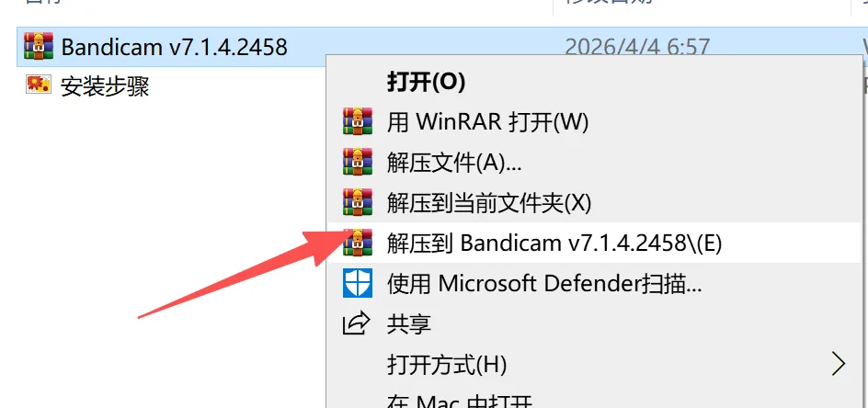Click the 安装步骤 file name label
The image size is (868, 408).
pyautogui.click(x=105, y=86)
